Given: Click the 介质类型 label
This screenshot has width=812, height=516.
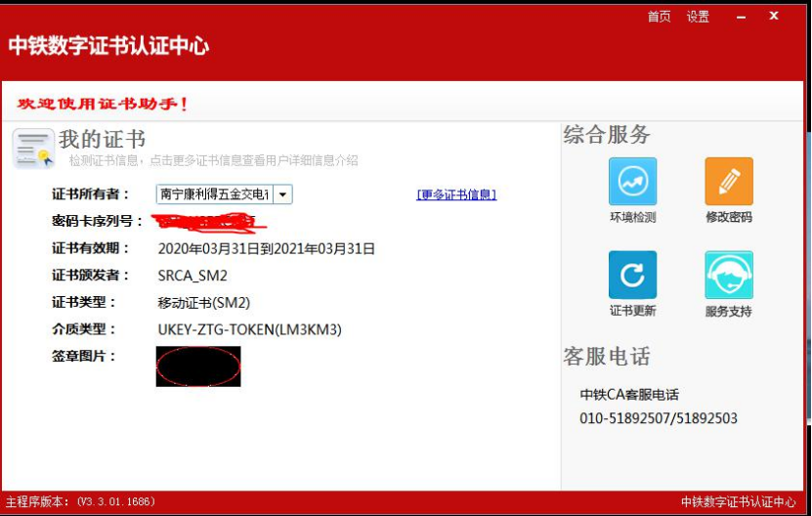Looking at the screenshot, I should click(83, 329).
